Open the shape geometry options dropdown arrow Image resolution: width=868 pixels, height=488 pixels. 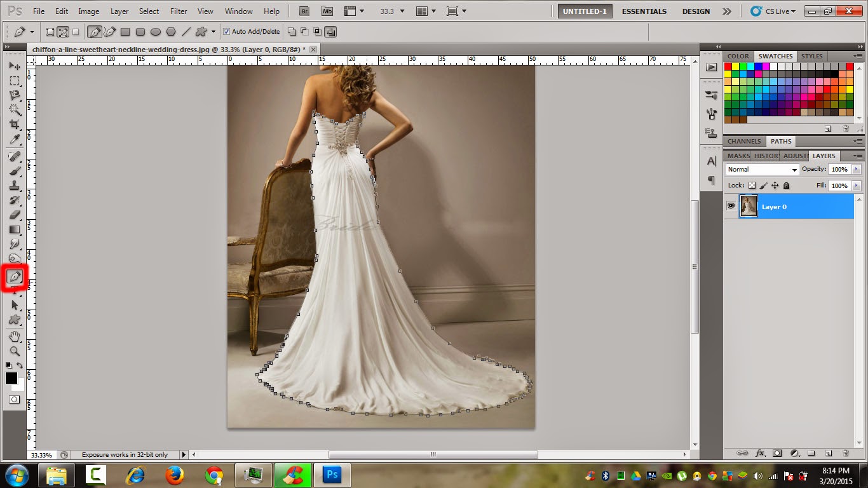point(214,31)
